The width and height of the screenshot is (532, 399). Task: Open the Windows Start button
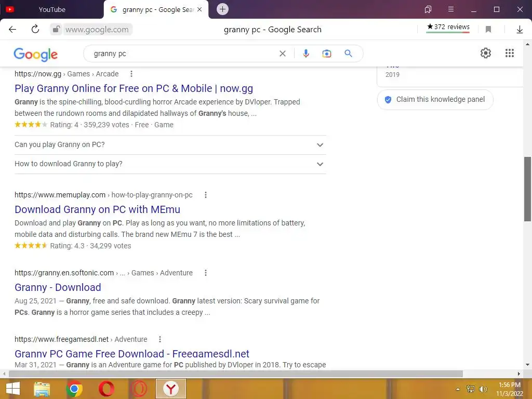(13, 389)
